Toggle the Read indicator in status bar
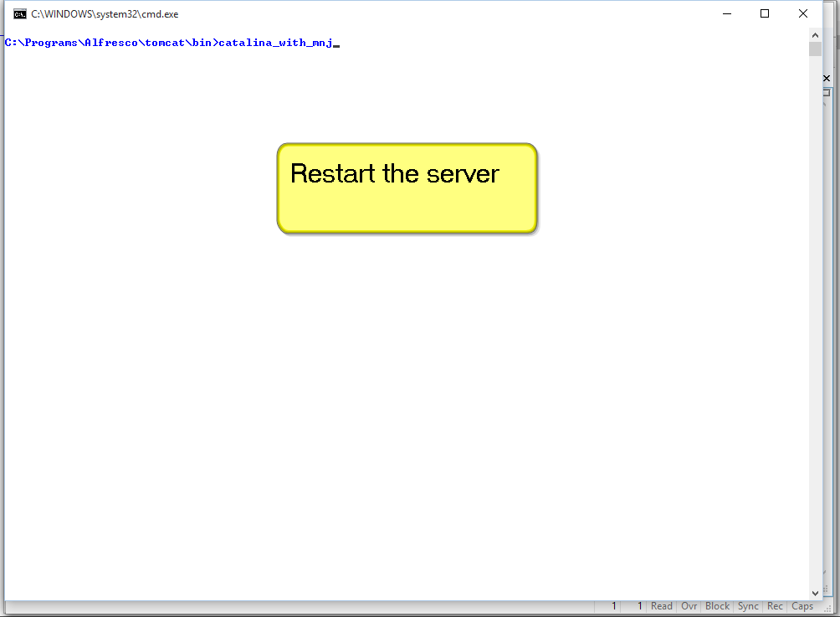Viewport: 840px width, 617px height. [661, 606]
